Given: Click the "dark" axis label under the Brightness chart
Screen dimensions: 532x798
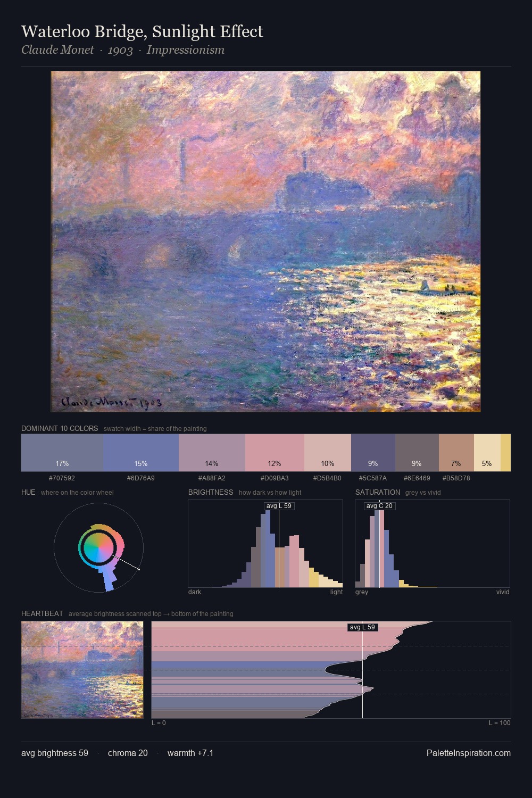Looking at the screenshot, I should coord(195,592).
